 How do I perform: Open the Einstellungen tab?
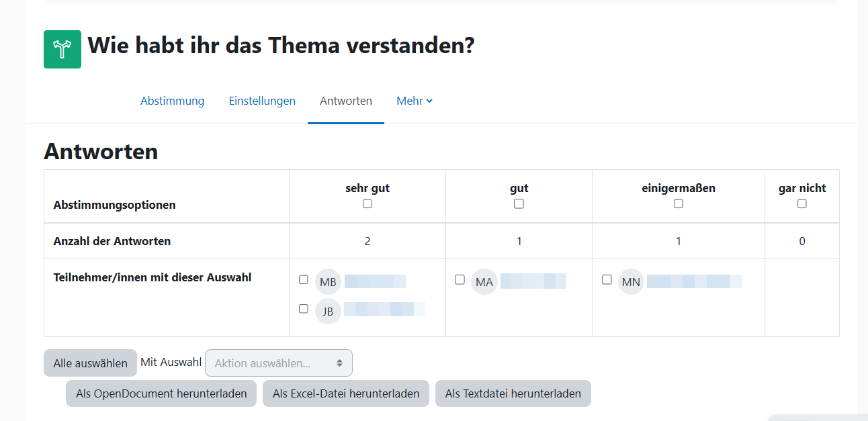tap(262, 101)
